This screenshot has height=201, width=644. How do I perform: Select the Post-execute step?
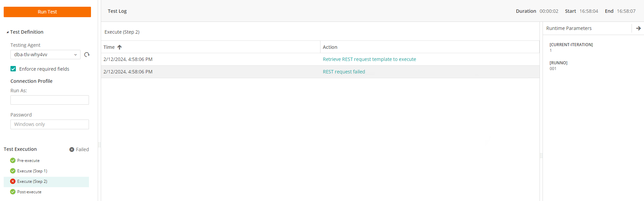pyautogui.click(x=29, y=192)
